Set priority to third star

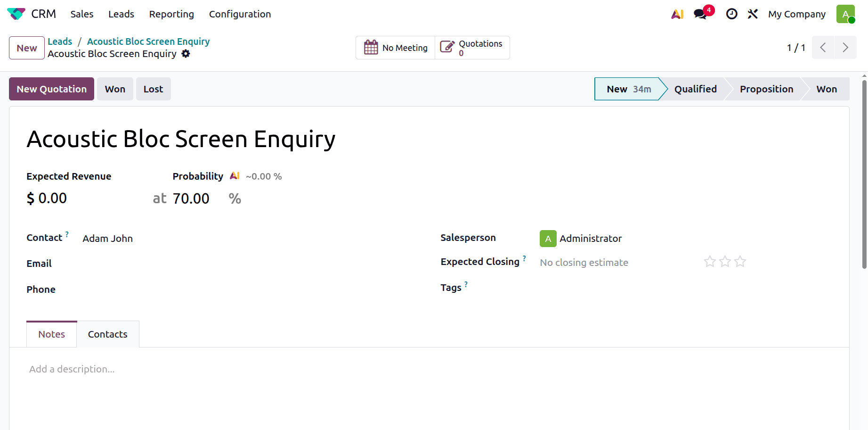[x=740, y=261]
